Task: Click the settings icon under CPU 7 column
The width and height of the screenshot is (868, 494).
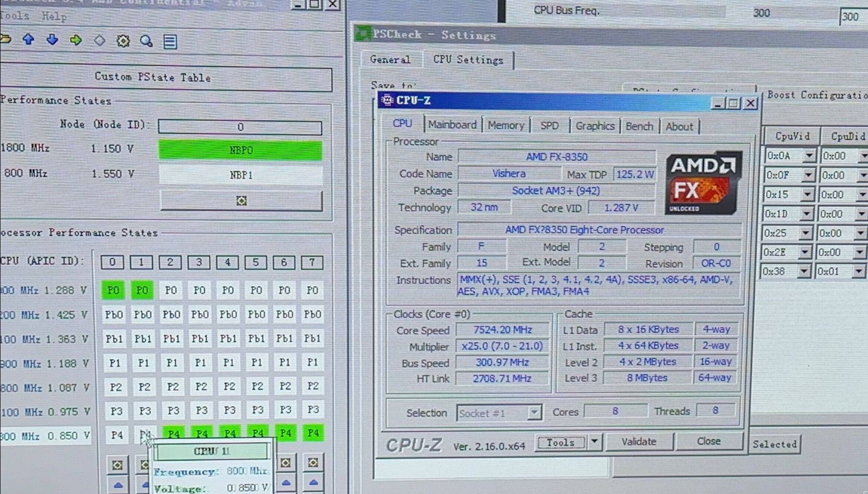Action: [313, 462]
